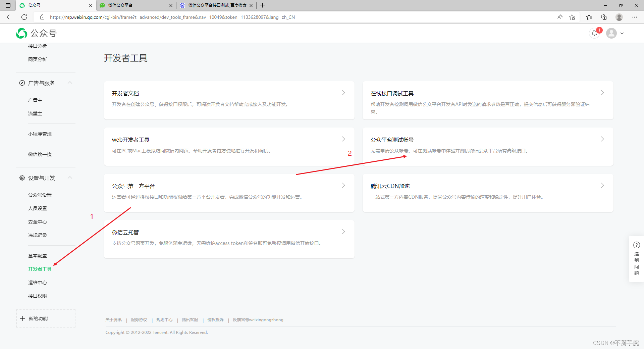Click the arrow on web开发者工具 card

(x=343, y=139)
